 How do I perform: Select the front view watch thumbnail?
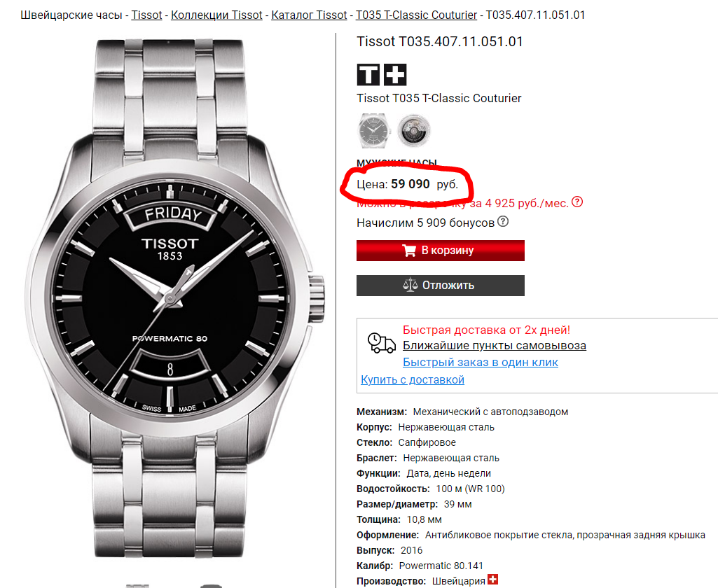[374, 130]
